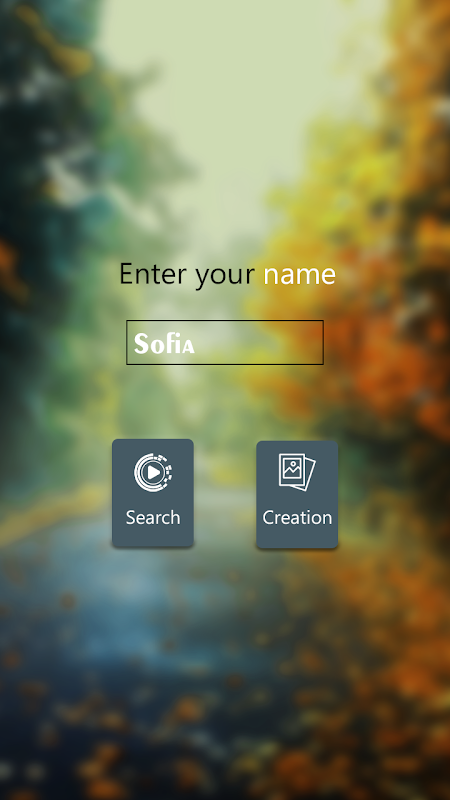Image resolution: width=450 pixels, height=800 pixels.
Task: Click the letter S in Sofia
Action: 141,343
